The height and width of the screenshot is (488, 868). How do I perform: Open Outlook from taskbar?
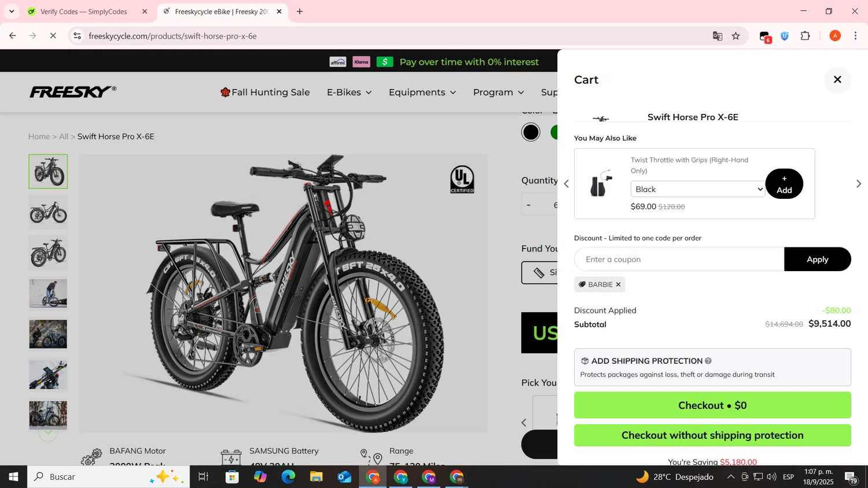coord(344,477)
